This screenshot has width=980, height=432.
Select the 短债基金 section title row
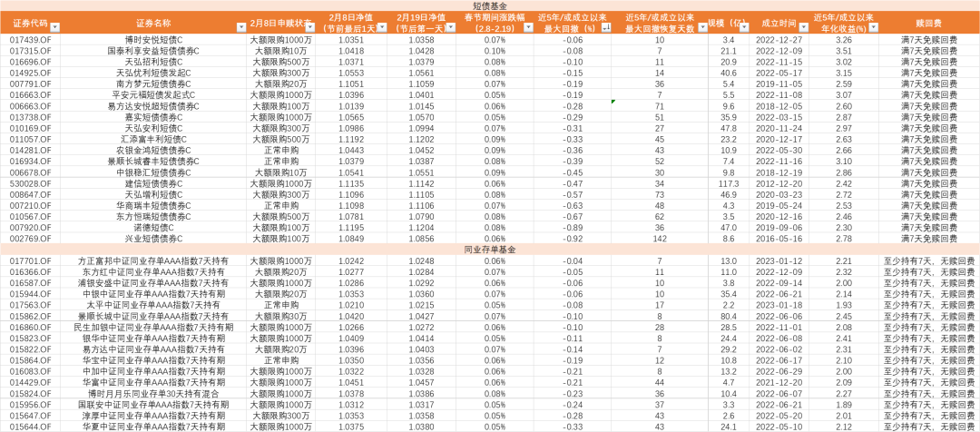[490, 5]
